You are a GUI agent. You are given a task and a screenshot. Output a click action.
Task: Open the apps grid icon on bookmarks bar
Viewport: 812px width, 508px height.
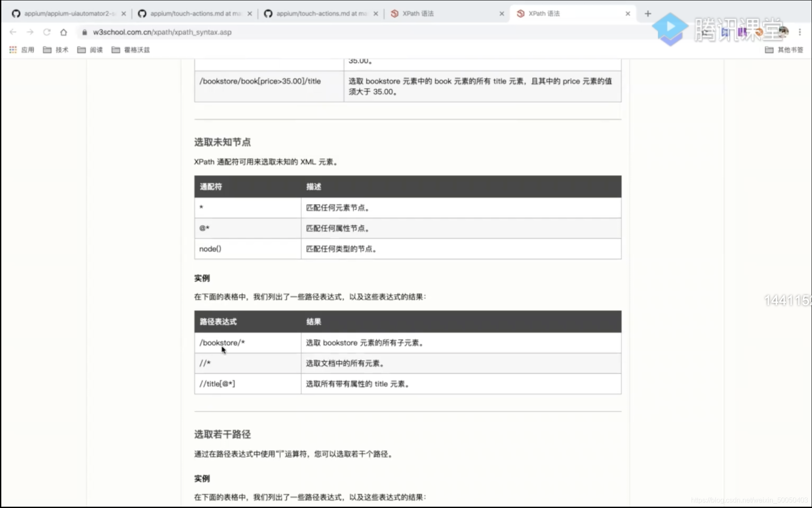pos(13,50)
